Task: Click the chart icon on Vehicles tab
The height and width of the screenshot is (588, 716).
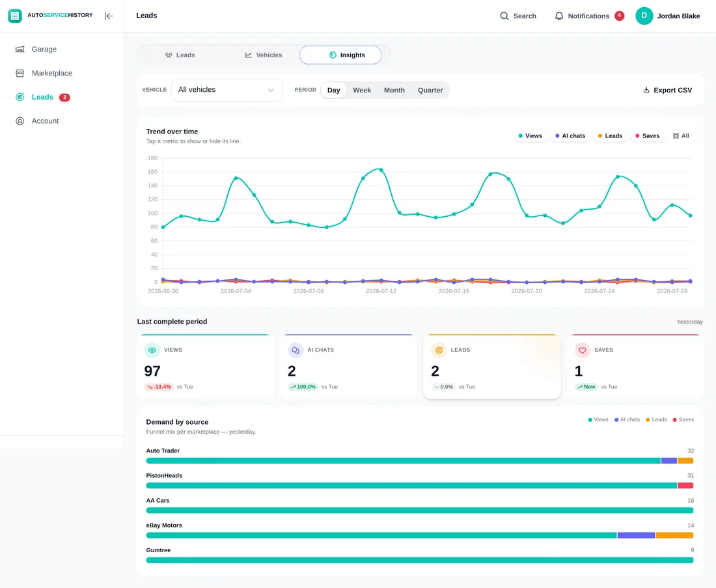Action: point(249,55)
